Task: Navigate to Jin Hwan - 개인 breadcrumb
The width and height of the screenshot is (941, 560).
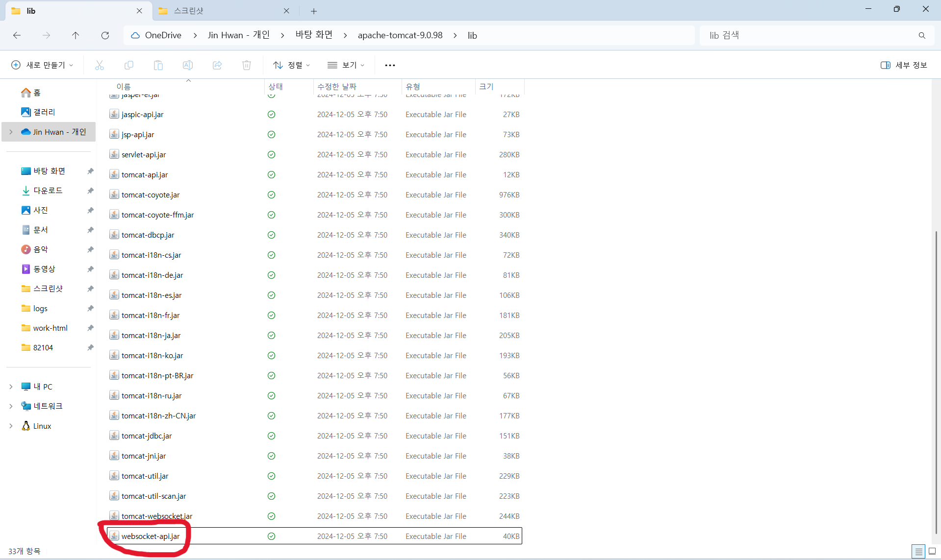Action: coord(239,35)
